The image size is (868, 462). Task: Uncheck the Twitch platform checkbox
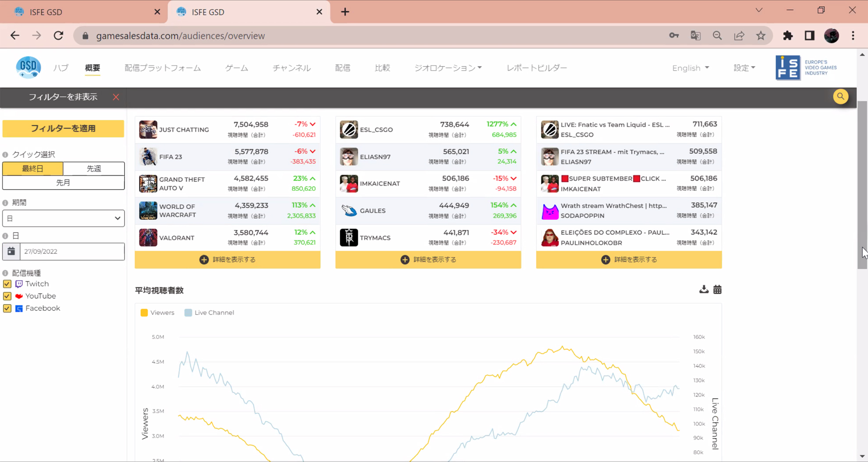point(7,284)
